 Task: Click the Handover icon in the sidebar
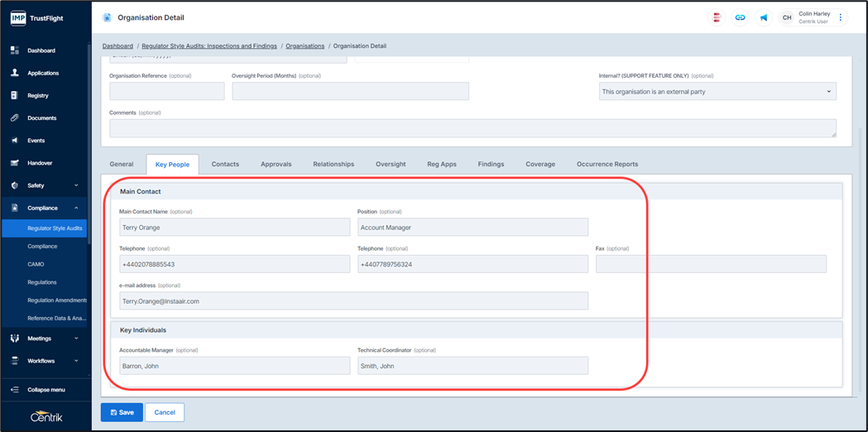click(14, 163)
